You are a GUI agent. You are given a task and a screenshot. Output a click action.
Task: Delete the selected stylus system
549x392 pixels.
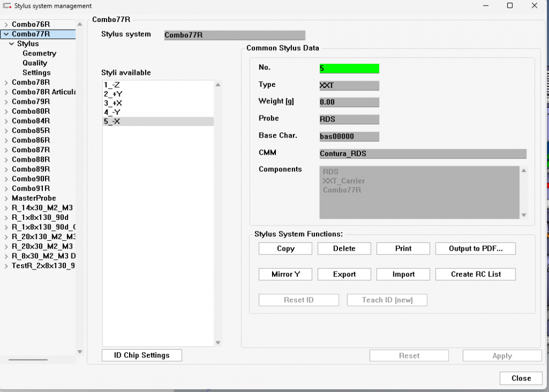(x=344, y=248)
